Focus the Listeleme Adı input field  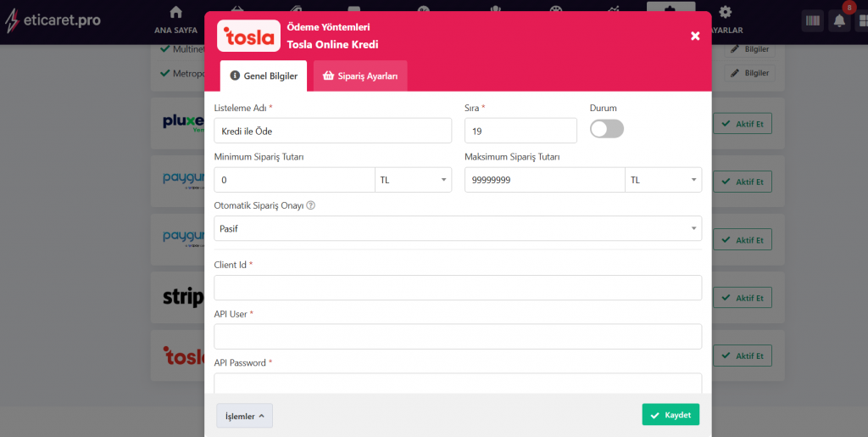tap(333, 131)
